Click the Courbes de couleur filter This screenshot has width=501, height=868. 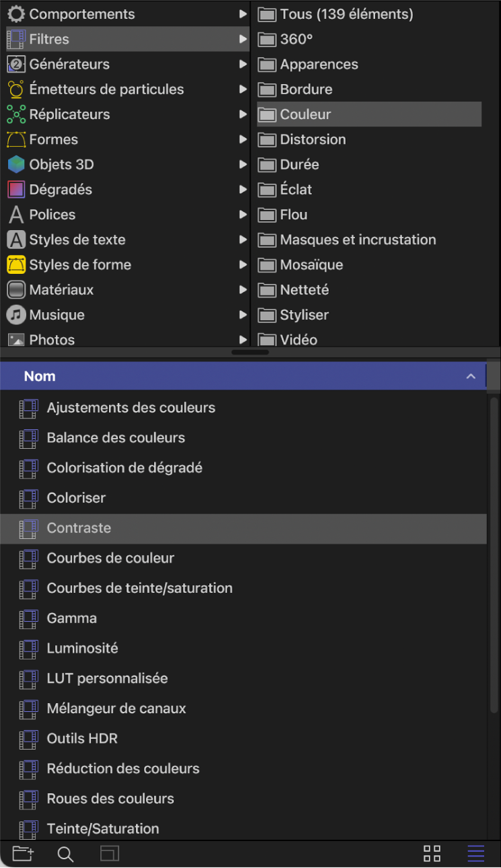pyautogui.click(x=110, y=558)
